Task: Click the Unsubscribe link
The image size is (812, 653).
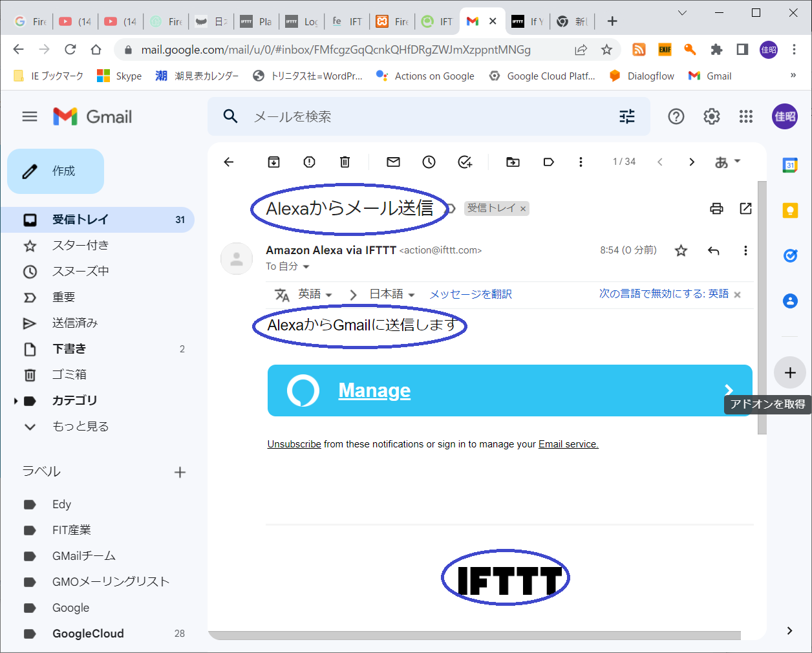Action: tap(294, 444)
